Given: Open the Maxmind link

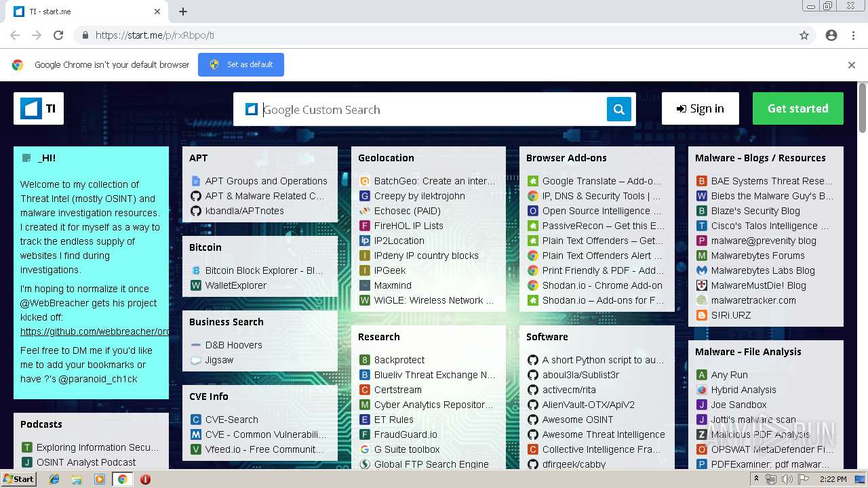Looking at the screenshot, I should (x=393, y=285).
